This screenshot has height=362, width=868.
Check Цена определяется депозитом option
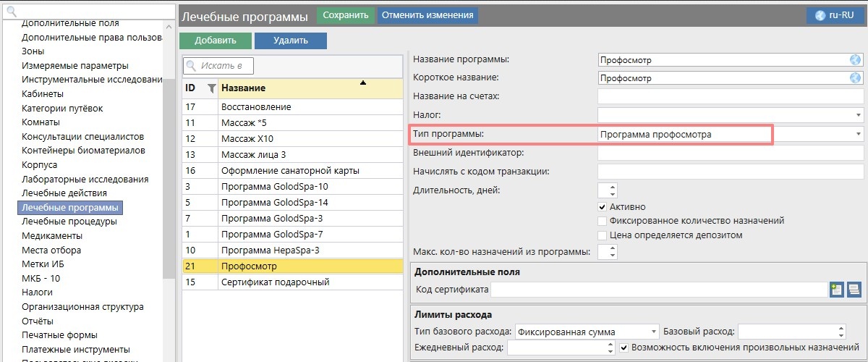[x=603, y=235]
